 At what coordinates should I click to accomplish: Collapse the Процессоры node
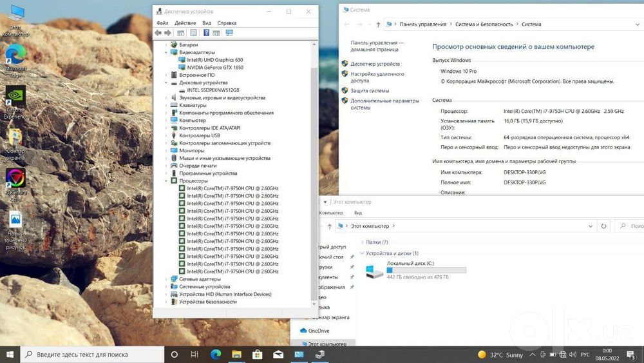[166, 181]
